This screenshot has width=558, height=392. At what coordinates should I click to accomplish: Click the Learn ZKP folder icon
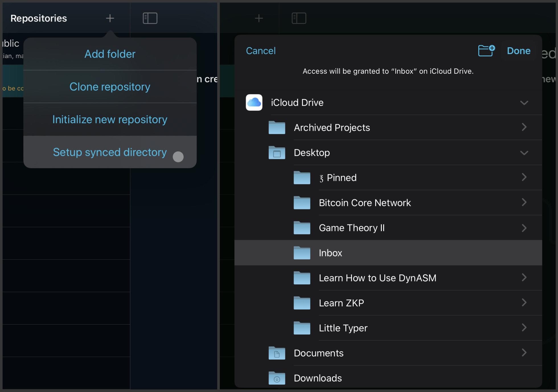click(302, 303)
